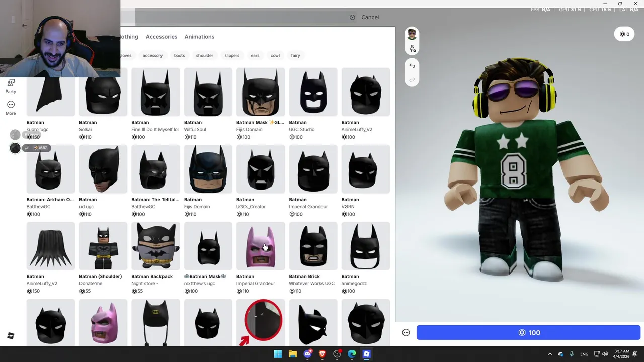Select Batman mask by ud ugc
This screenshot has width=644, height=362.
point(103,169)
